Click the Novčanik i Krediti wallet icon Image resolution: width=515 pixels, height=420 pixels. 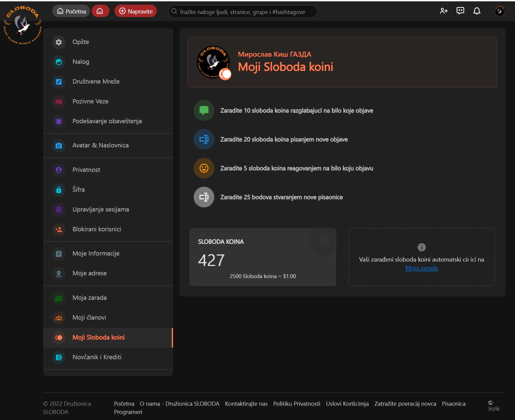[x=59, y=357]
